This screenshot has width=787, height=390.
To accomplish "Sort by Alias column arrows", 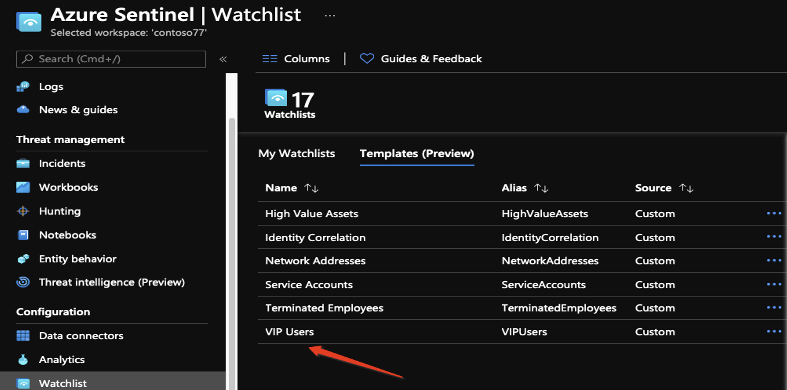I will [x=541, y=188].
